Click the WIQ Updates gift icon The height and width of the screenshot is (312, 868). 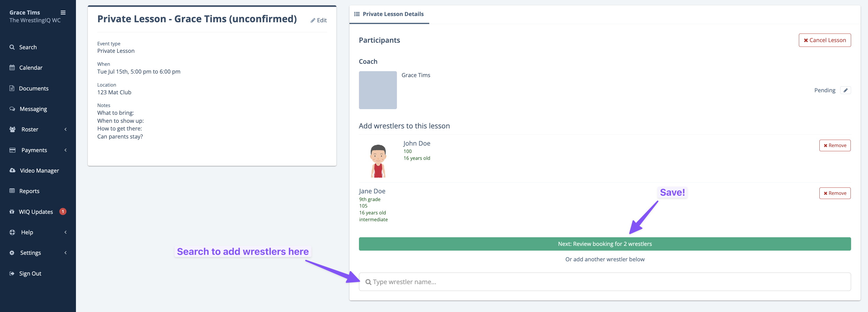(x=12, y=211)
